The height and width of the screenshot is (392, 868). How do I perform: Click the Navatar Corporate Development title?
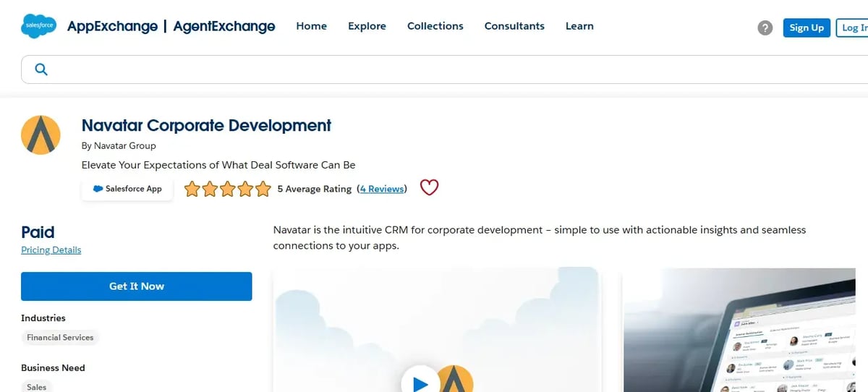tap(206, 125)
